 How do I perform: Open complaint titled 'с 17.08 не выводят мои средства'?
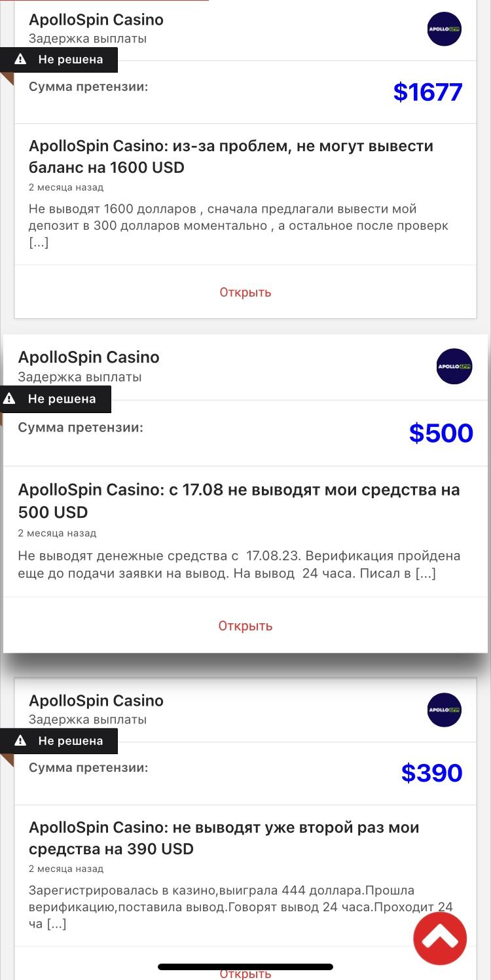pyautogui.click(x=239, y=500)
